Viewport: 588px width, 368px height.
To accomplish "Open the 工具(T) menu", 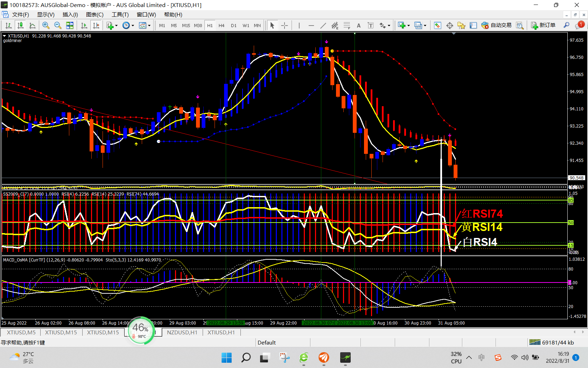I will (x=120, y=14).
